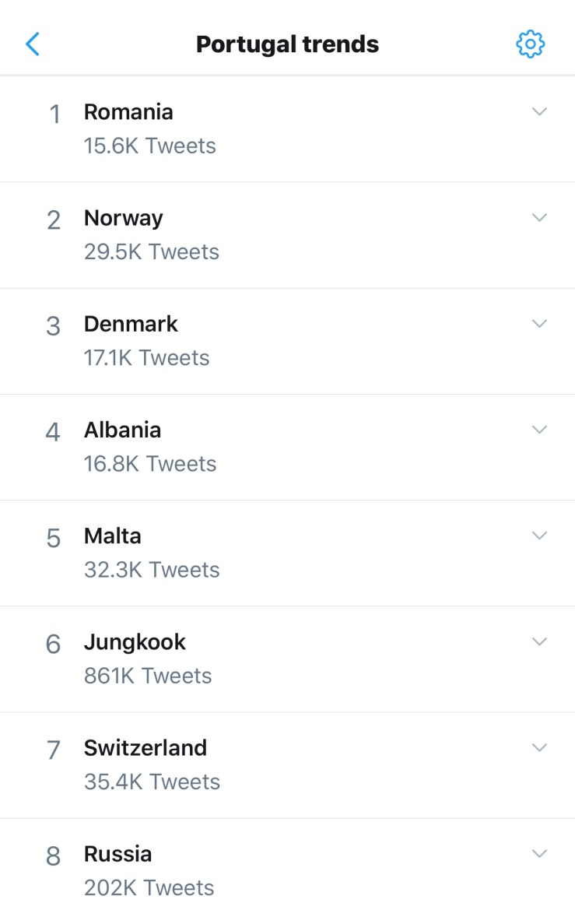This screenshot has height=924, width=575.
Task: View the Norway trend
Action: (x=124, y=218)
